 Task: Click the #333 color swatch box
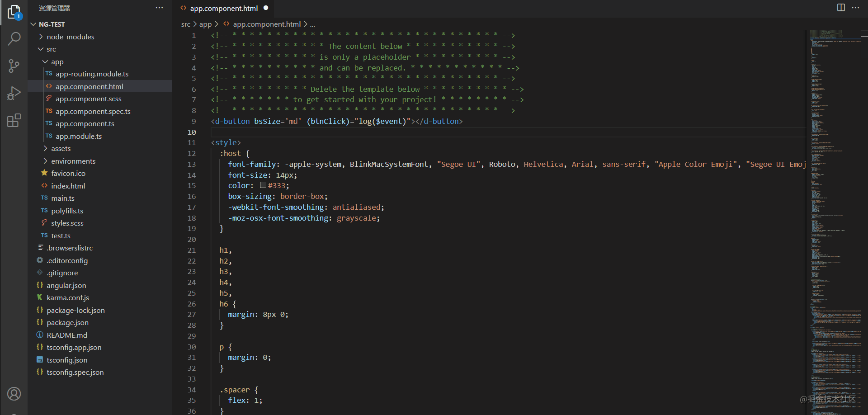click(x=263, y=185)
